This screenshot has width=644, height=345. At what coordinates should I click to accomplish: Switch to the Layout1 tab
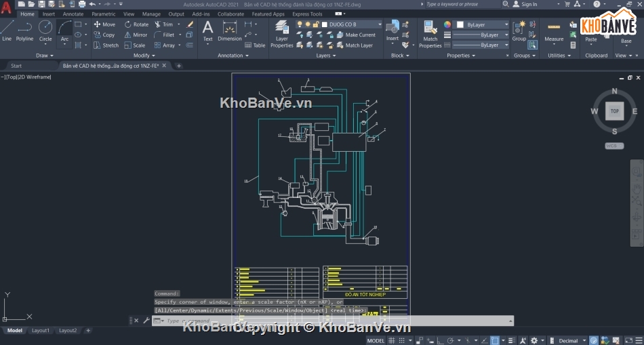click(40, 331)
